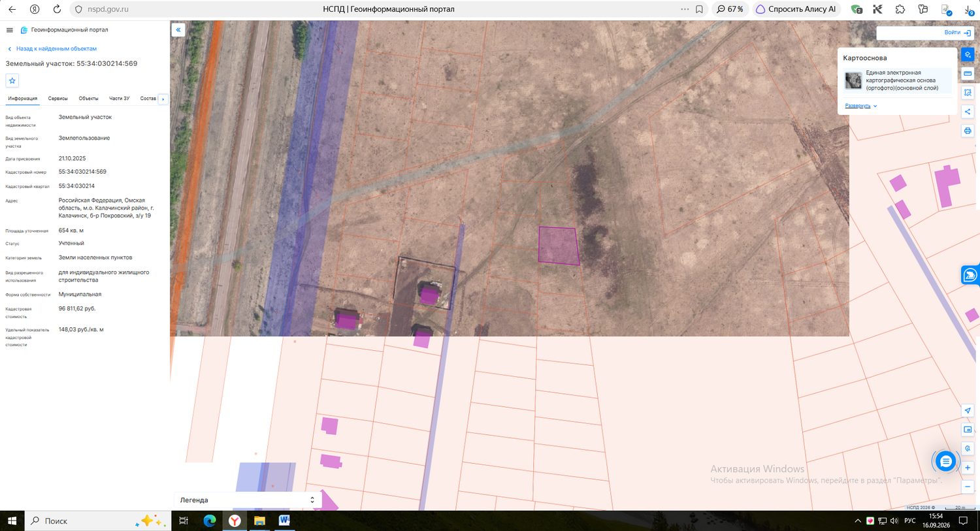980x531 pixels.
Task: Open the hamburger menu of Геоинформационный портал
Action: pyautogui.click(x=9, y=30)
